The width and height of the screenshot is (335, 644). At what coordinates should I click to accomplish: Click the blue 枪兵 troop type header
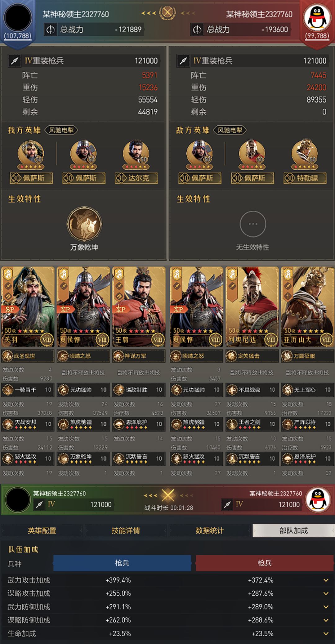(x=122, y=563)
